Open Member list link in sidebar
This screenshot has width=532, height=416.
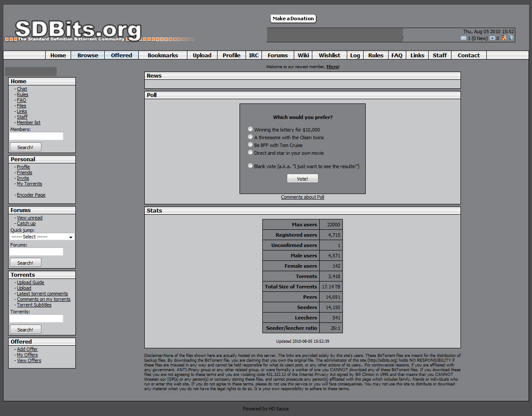pyautogui.click(x=28, y=122)
